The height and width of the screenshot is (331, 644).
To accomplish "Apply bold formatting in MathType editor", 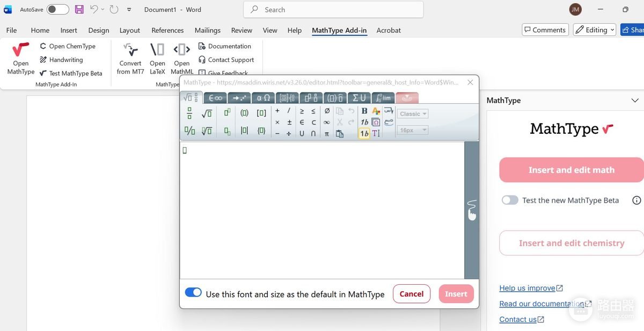I will pyautogui.click(x=364, y=111).
